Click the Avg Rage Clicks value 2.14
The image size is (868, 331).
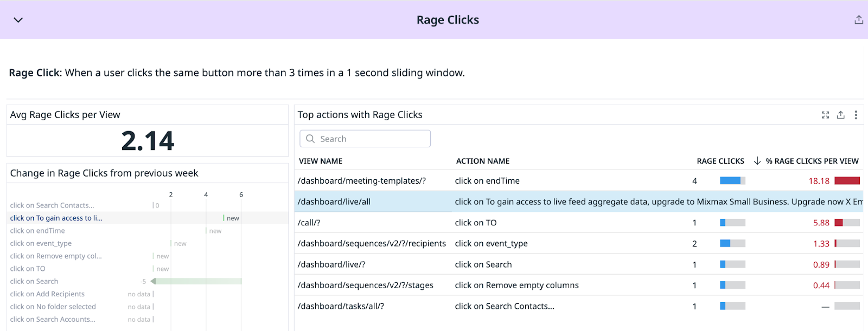tap(148, 141)
